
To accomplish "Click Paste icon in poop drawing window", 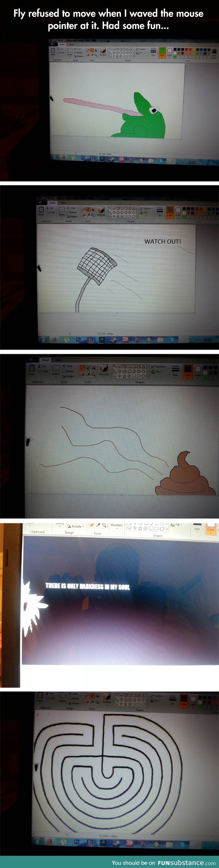I will [32, 369].
